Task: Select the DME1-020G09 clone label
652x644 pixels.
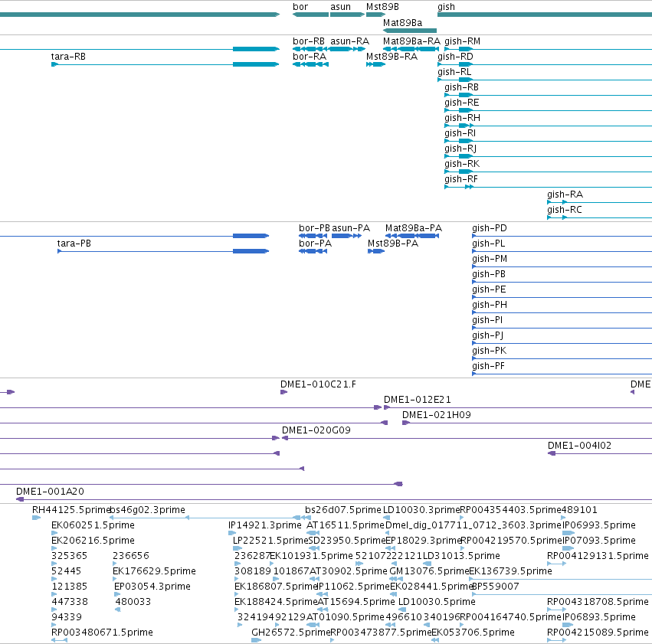Action: click(x=316, y=430)
